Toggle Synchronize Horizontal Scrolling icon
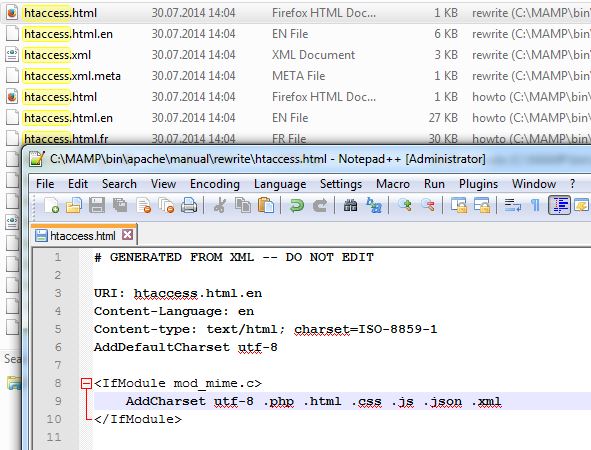The width and height of the screenshot is (591, 450). tap(482, 205)
